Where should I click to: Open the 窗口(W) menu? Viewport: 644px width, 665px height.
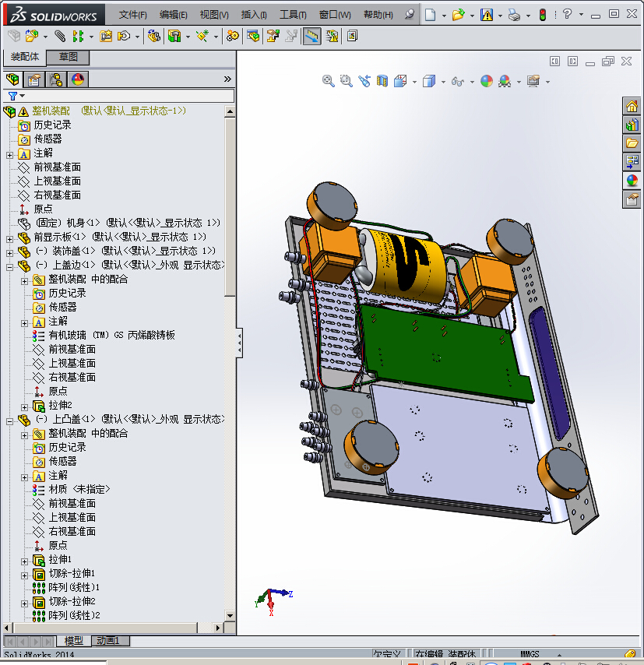click(335, 15)
